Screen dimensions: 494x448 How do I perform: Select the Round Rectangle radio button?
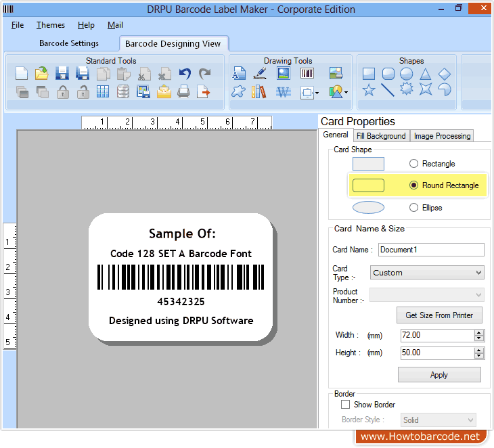click(413, 185)
